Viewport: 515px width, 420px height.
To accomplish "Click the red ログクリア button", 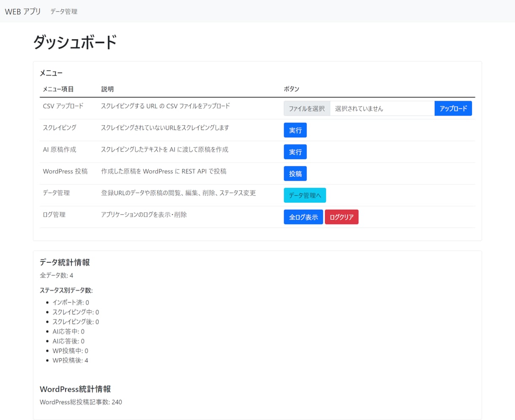I will coord(342,217).
